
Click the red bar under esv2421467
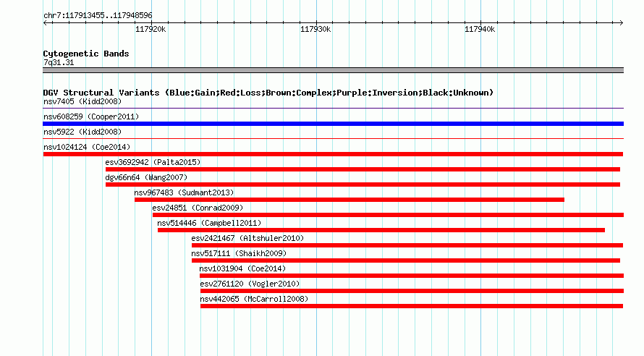pos(407,245)
